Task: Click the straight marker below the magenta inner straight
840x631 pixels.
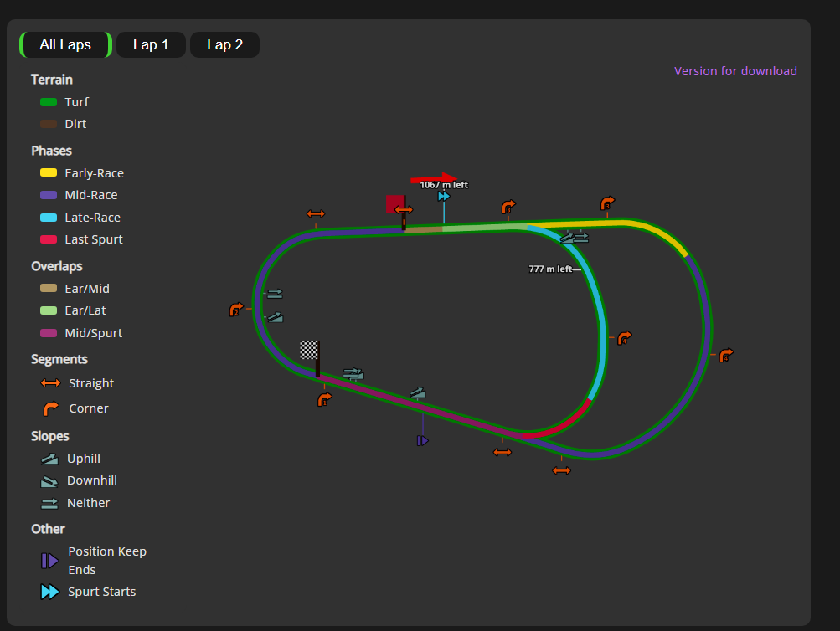Action: (502, 452)
